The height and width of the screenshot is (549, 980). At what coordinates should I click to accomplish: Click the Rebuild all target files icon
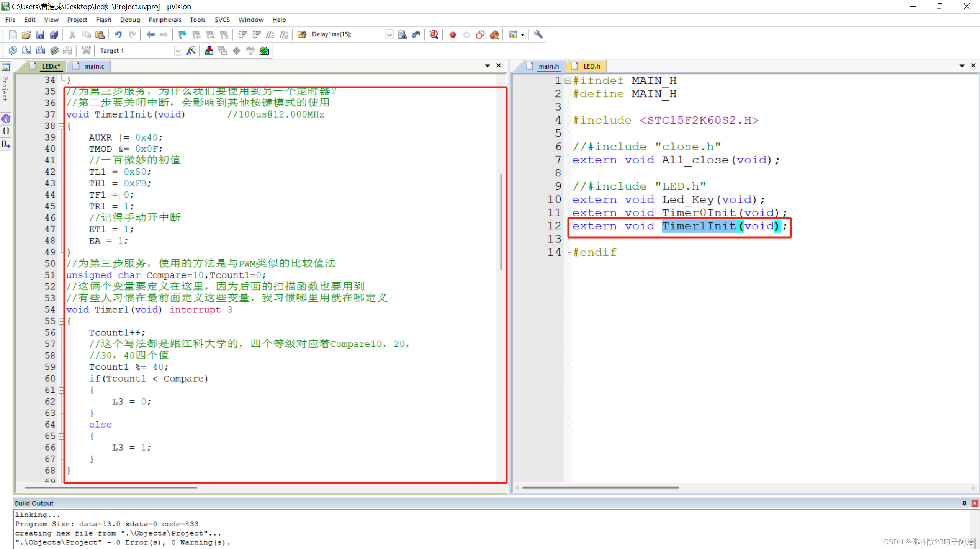tap(40, 51)
